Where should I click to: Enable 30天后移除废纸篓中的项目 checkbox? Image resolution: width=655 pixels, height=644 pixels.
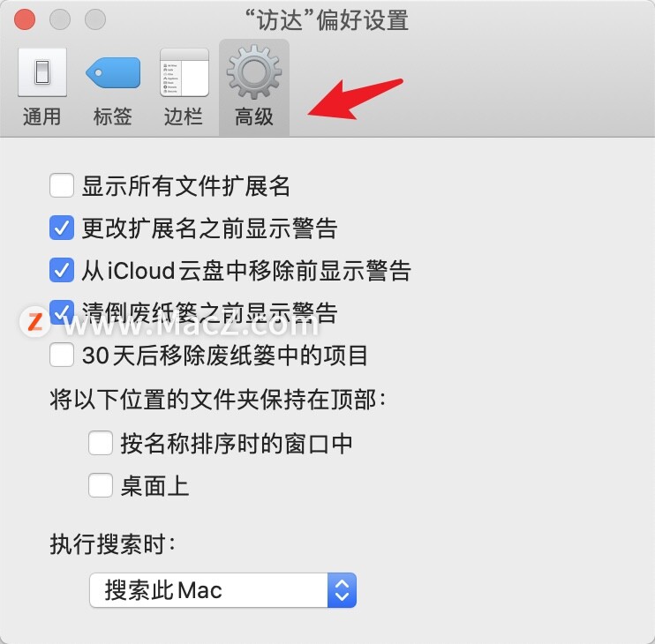click(62, 355)
